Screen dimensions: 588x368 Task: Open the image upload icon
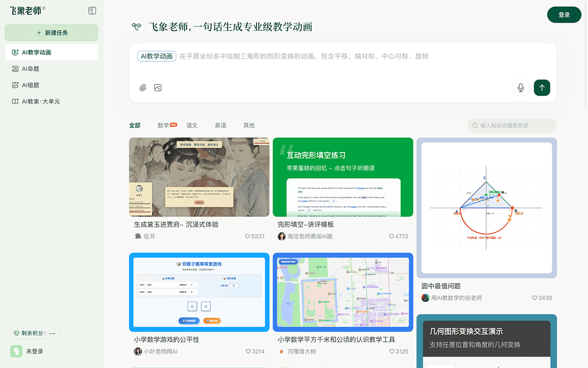pos(157,87)
